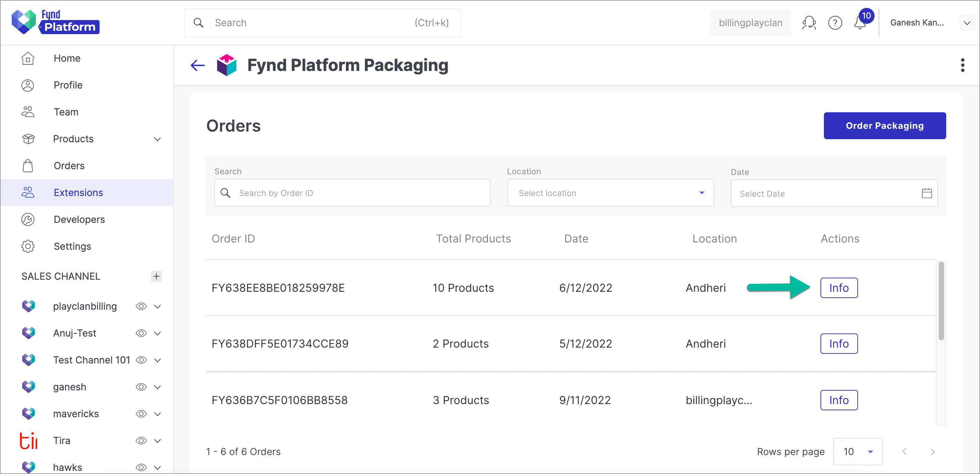Viewport: 980px width, 474px height.
Task: Open support headset icon
Action: coord(809,23)
